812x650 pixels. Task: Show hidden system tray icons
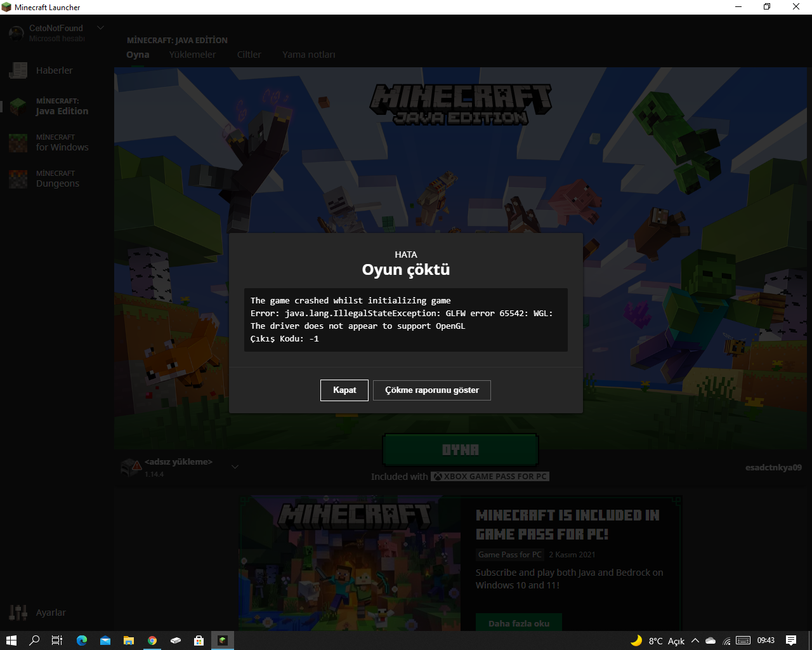[x=695, y=640]
